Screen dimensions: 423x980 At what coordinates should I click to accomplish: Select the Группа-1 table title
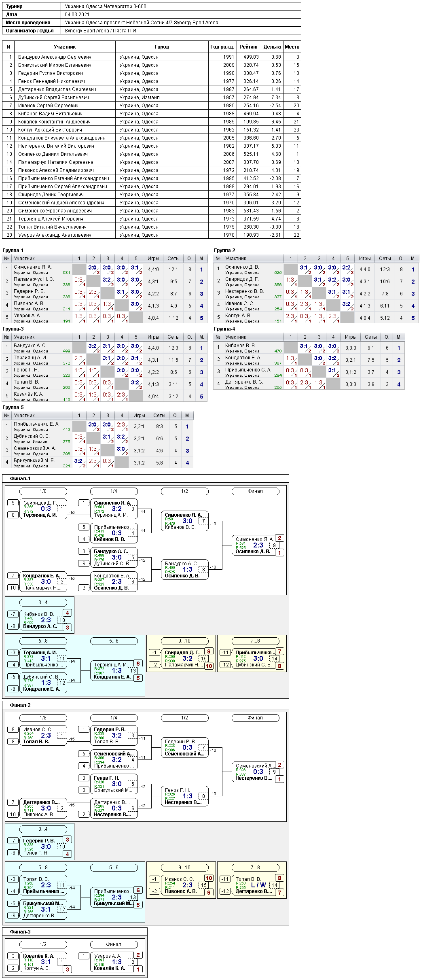pyautogui.click(x=13, y=250)
